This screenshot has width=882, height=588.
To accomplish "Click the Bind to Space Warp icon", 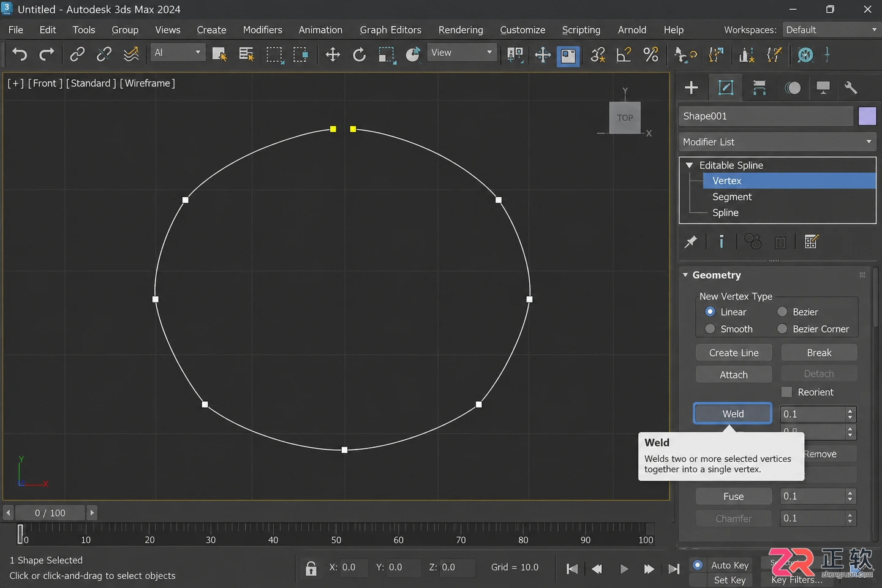I will click(x=131, y=55).
